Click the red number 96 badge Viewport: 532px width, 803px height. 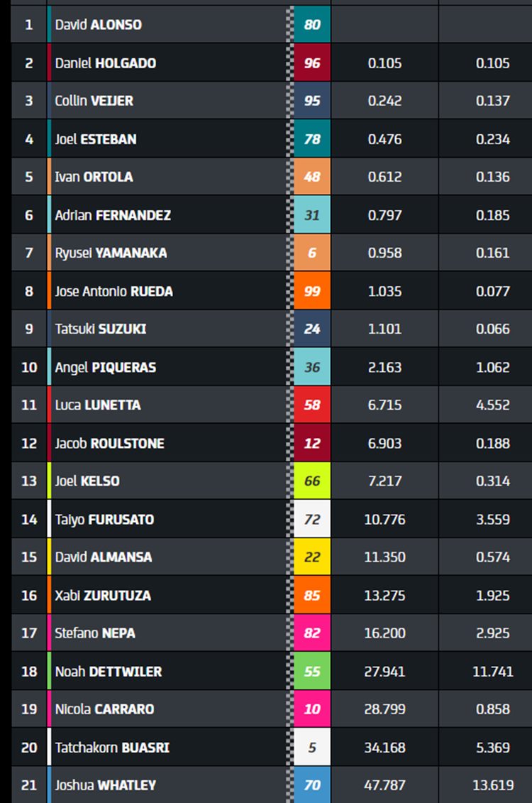[x=312, y=62]
